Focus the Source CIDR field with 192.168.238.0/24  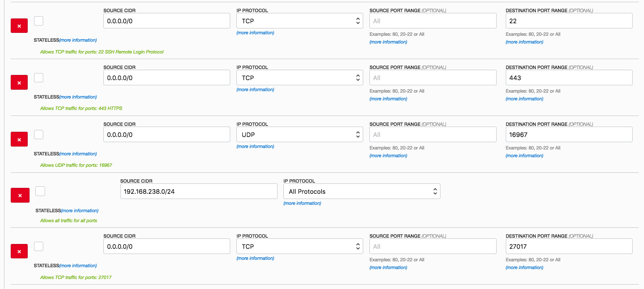[198, 192]
